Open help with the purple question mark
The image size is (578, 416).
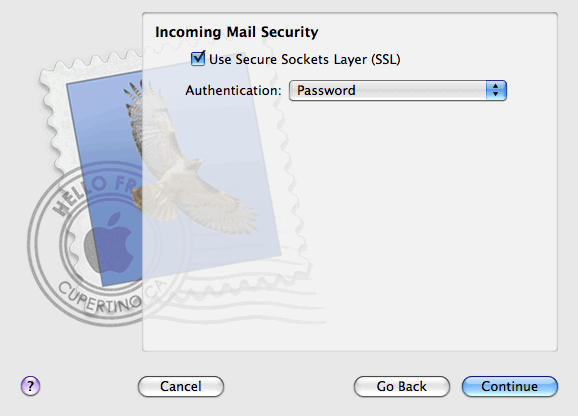coord(30,386)
